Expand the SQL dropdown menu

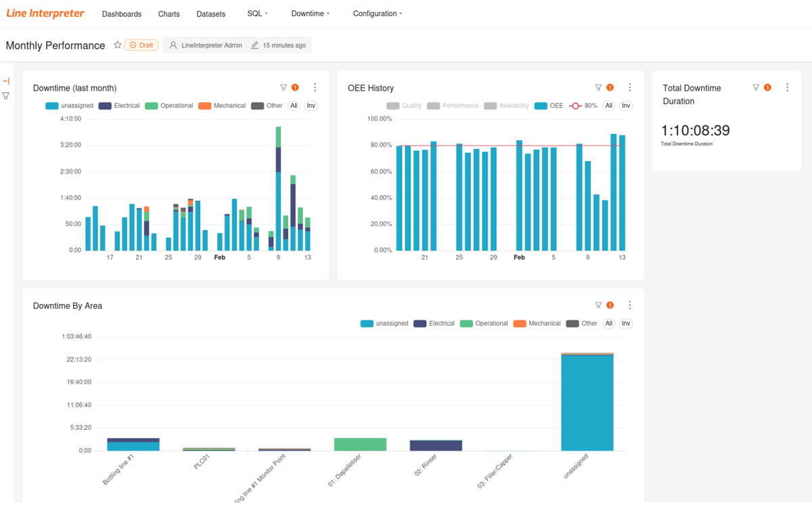[257, 14]
